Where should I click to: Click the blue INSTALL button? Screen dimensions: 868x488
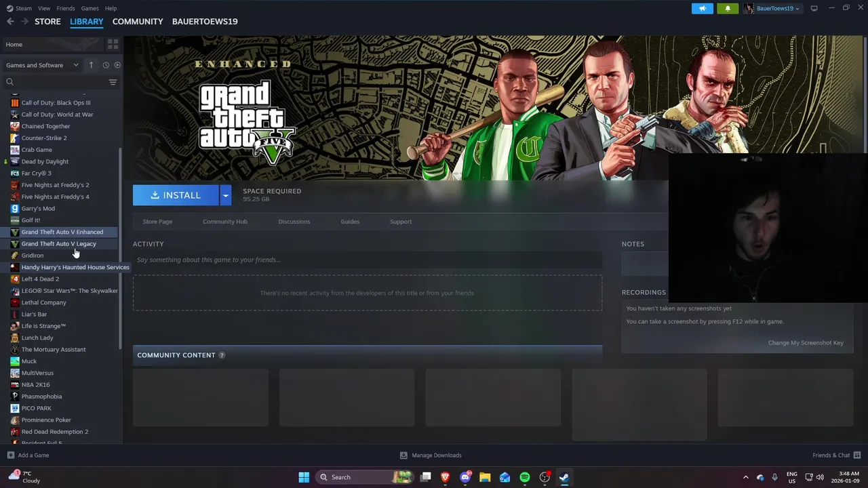pyautogui.click(x=176, y=195)
